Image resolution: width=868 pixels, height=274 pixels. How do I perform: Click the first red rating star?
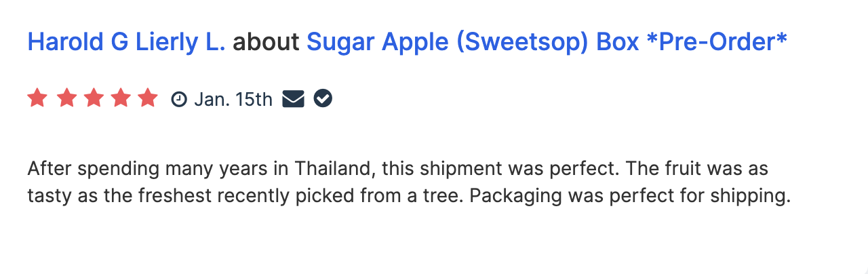click(x=37, y=99)
